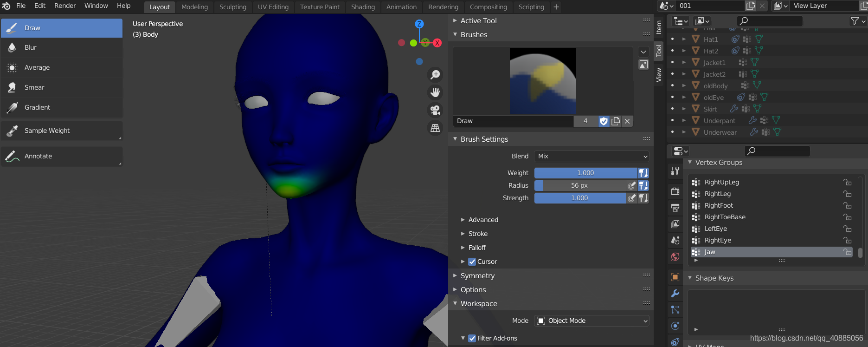
Task: Select the Draw weight paint tool
Action: click(62, 28)
